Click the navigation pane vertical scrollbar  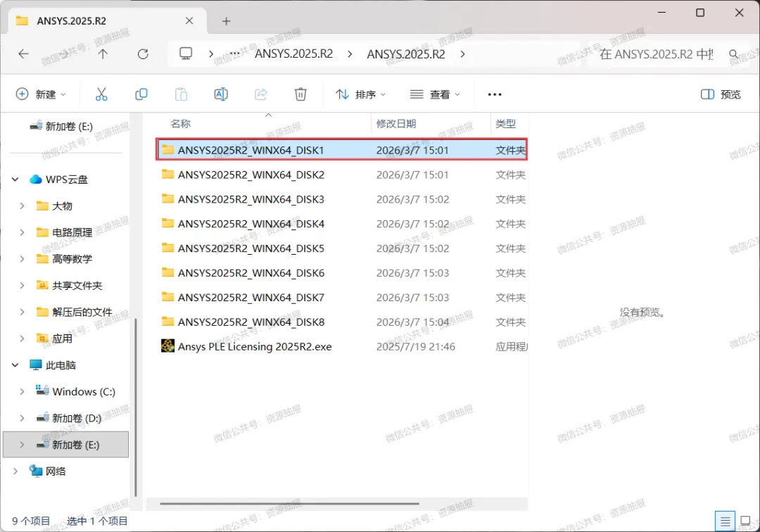click(x=135, y=407)
